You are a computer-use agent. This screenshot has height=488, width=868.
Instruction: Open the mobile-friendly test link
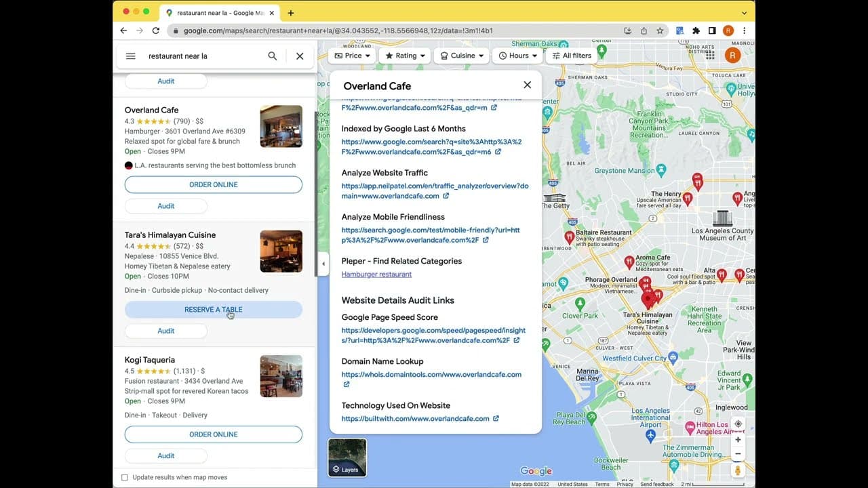click(431, 235)
